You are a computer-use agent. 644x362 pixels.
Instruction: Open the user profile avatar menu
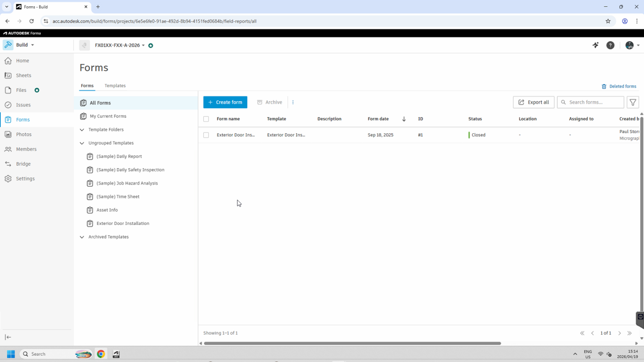pyautogui.click(x=632, y=45)
